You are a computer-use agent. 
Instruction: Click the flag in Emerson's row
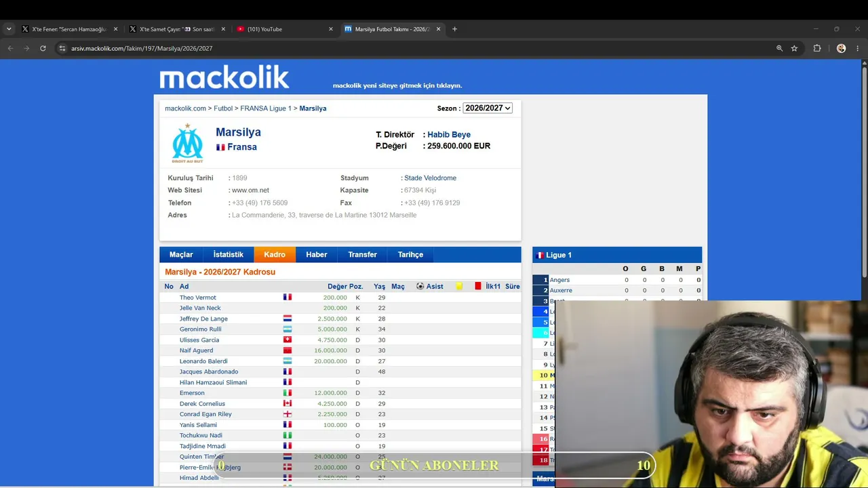click(288, 393)
